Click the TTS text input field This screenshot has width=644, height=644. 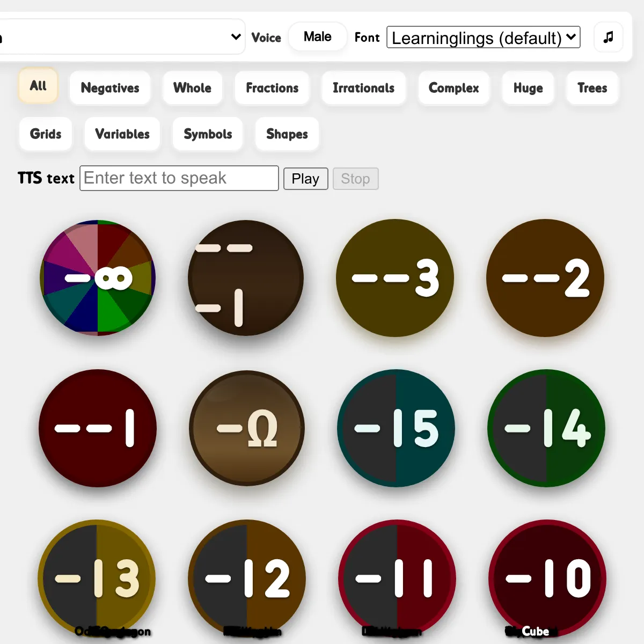179,178
